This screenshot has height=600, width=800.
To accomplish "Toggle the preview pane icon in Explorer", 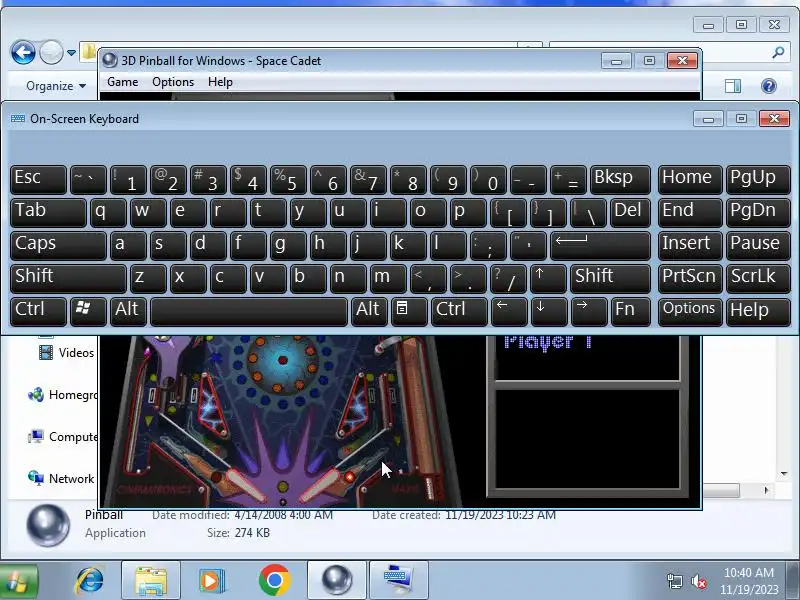I will pos(733,86).
